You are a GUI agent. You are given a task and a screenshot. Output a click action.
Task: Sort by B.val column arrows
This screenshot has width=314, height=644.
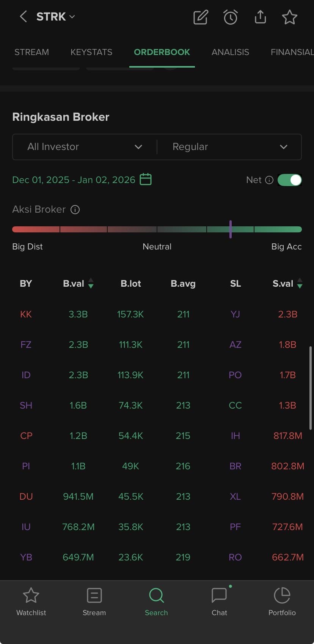(x=91, y=283)
